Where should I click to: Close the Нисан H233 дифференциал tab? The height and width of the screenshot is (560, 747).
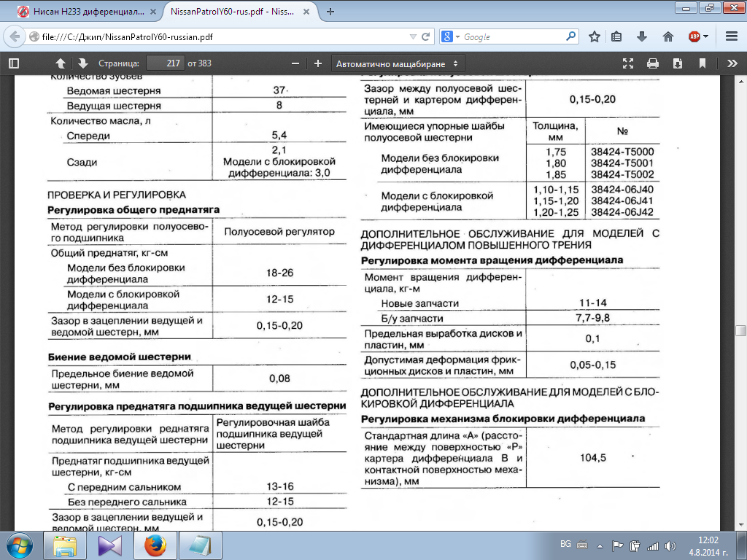[153, 12]
